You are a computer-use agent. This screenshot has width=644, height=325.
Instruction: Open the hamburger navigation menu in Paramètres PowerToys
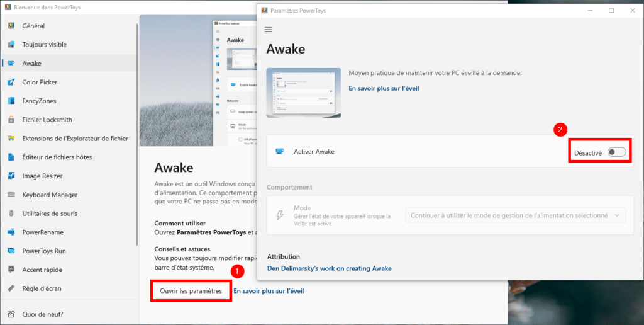[x=269, y=30]
